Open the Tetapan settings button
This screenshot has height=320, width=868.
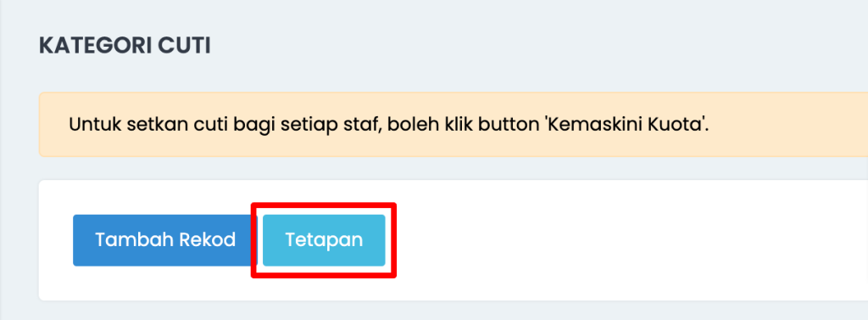(324, 240)
